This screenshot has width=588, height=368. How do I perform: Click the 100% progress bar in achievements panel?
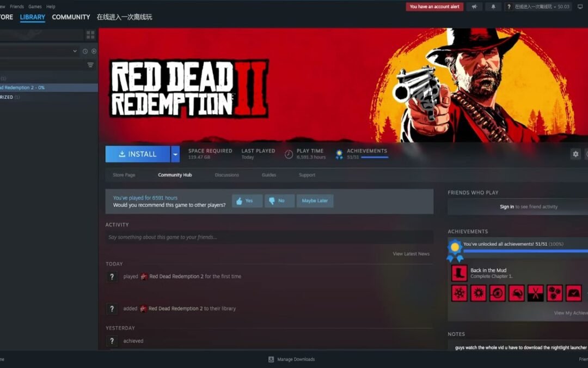(526, 251)
